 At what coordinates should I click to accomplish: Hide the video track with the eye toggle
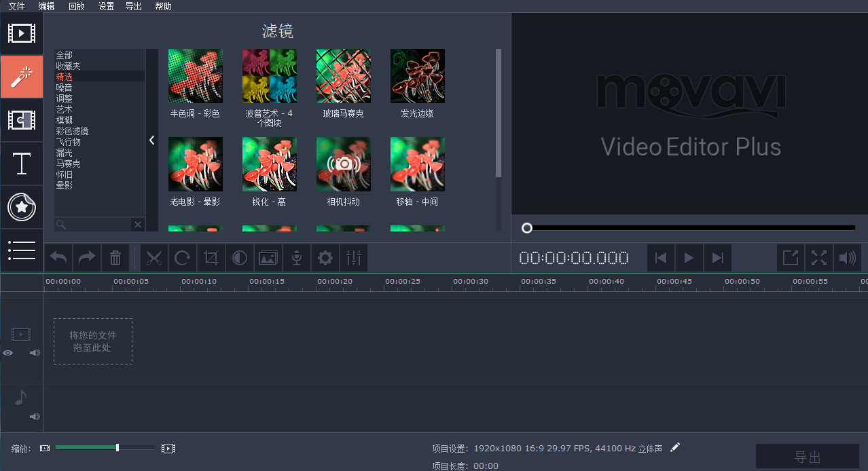click(7, 353)
